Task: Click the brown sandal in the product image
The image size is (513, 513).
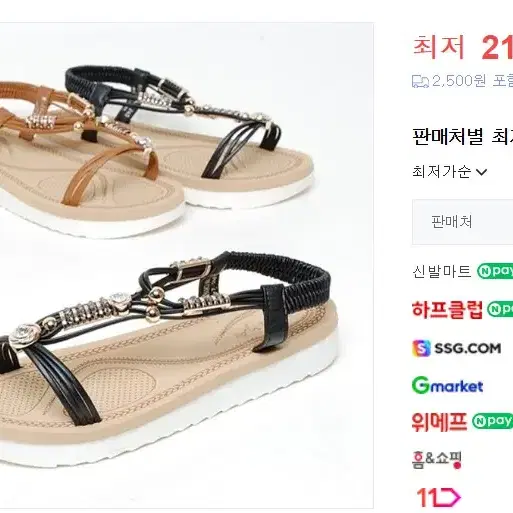Action: [92, 157]
